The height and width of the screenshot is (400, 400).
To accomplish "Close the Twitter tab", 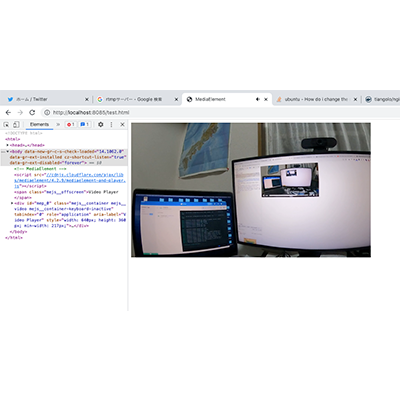I will tap(87, 99).
